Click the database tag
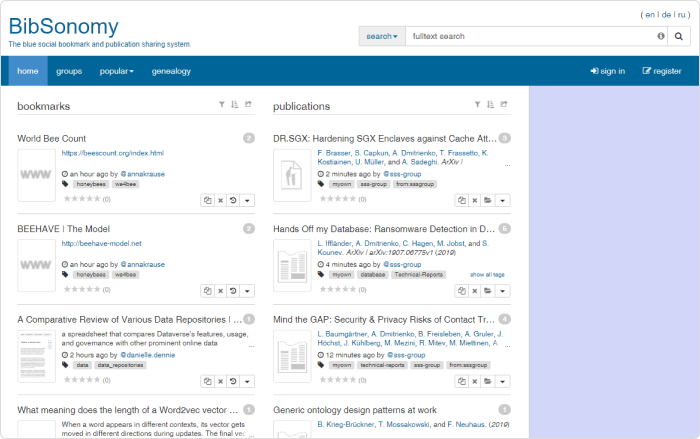The height and width of the screenshot is (439, 700). coord(373,275)
